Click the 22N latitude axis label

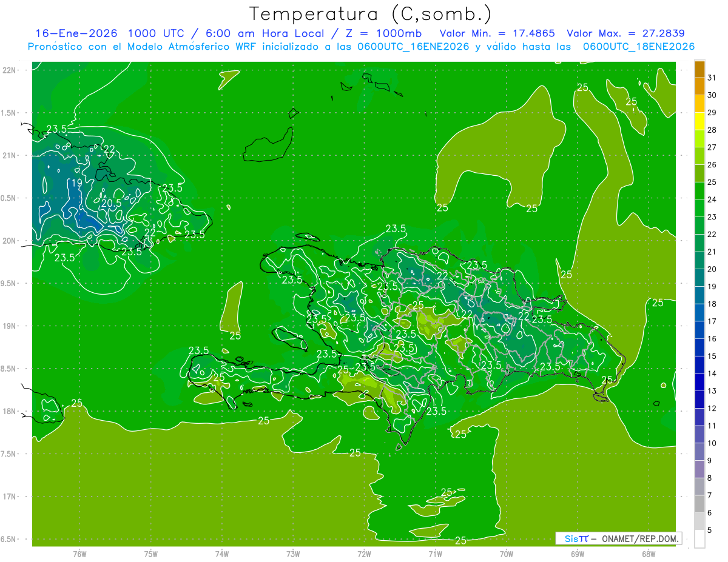pos(10,70)
